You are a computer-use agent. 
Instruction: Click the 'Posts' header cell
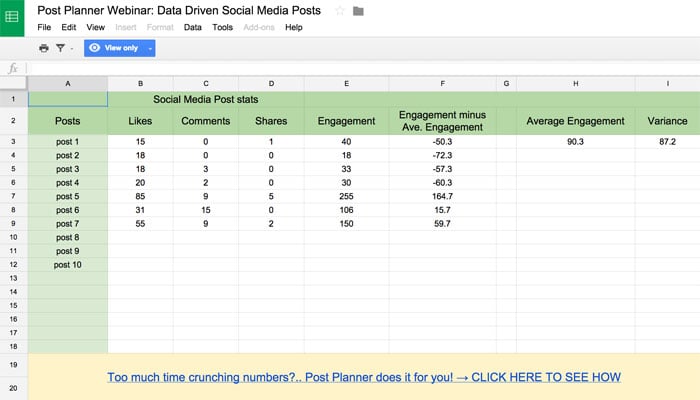point(67,121)
